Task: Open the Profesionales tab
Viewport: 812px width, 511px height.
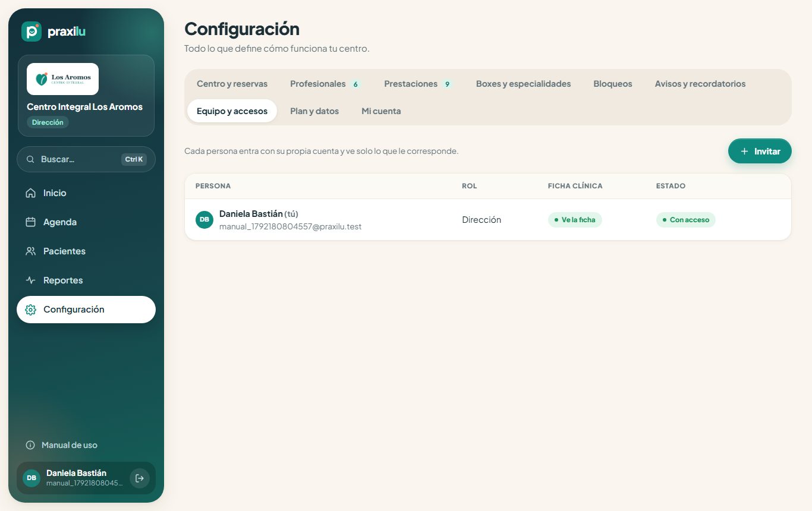Action: 325,84
